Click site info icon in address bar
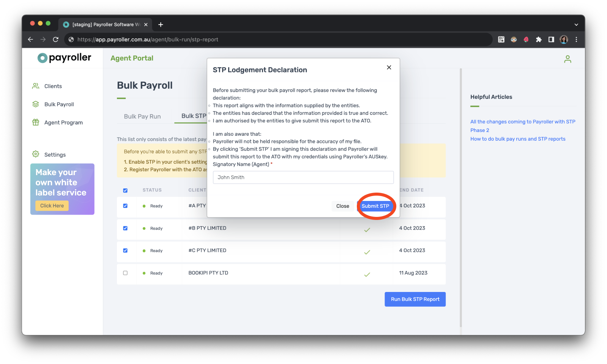Image resolution: width=607 pixels, height=364 pixels. [x=71, y=39]
